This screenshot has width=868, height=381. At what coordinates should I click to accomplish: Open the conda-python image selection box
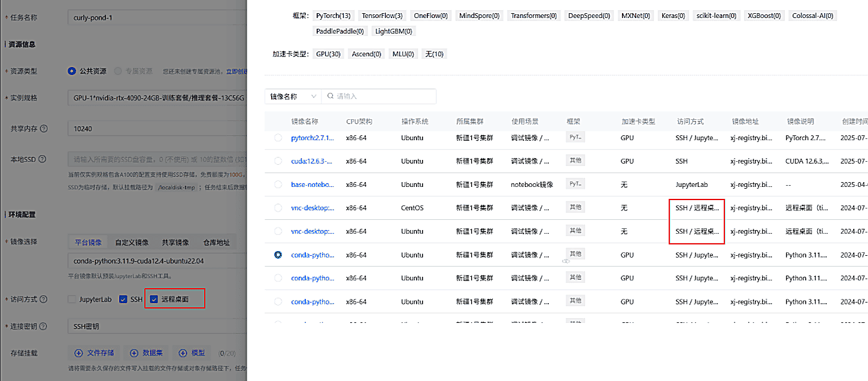(x=157, y=261)
